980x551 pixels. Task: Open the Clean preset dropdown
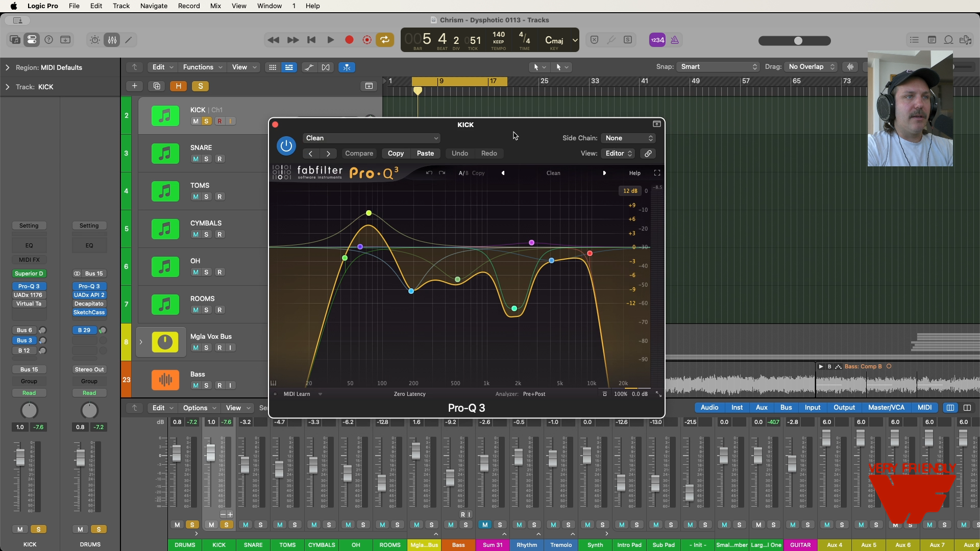tap(372, 138)
